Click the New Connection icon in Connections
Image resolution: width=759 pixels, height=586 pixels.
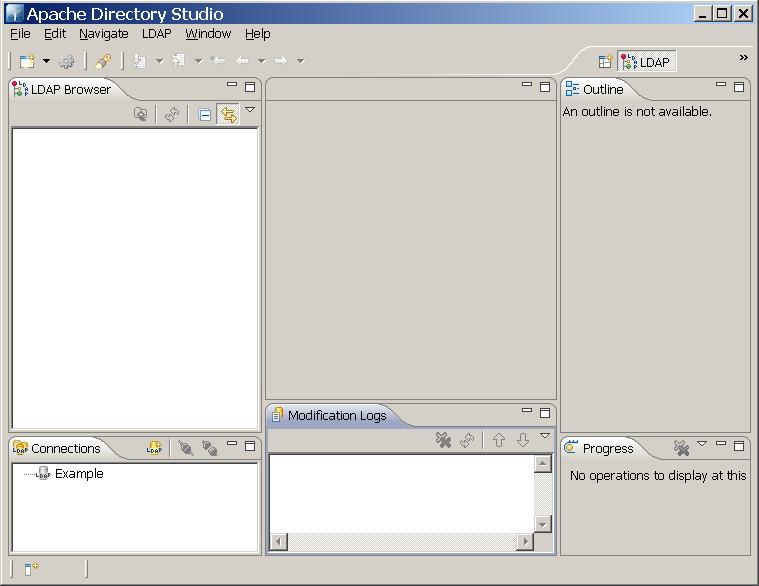pos(154,449)
